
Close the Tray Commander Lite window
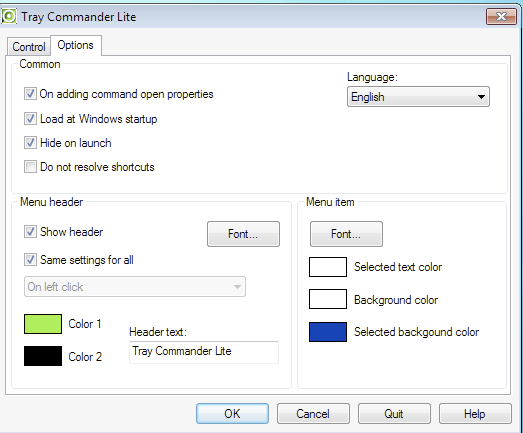click(x=501, y=16)
